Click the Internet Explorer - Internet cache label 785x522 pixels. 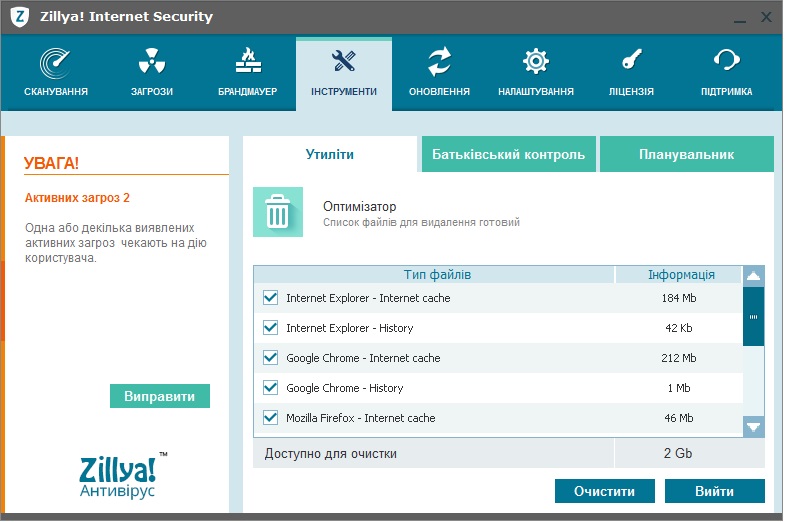(x=368, y=298)
